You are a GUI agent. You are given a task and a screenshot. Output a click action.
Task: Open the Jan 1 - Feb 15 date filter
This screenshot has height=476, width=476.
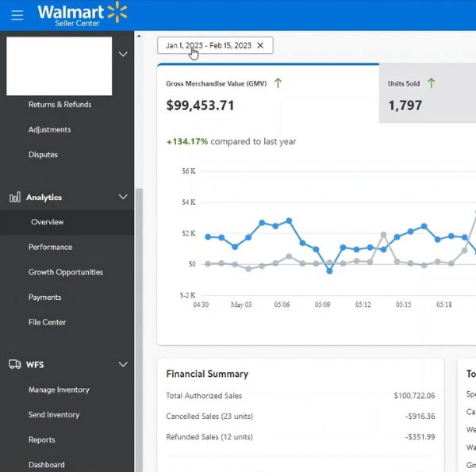(x=208, y=45)
